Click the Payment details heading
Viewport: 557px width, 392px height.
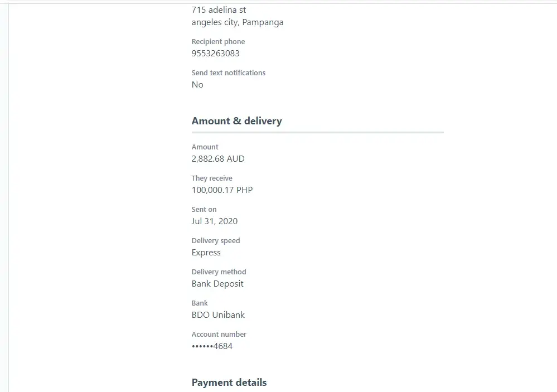click(229, 383)
